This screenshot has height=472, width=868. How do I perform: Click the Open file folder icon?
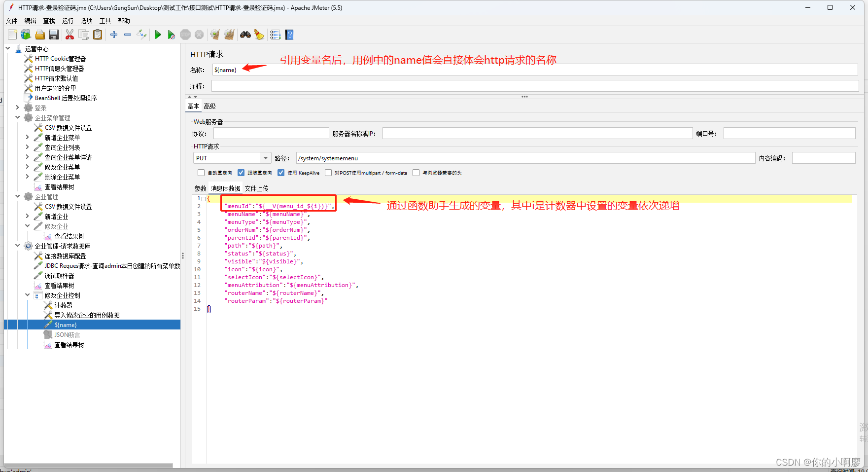coord(40,35)
